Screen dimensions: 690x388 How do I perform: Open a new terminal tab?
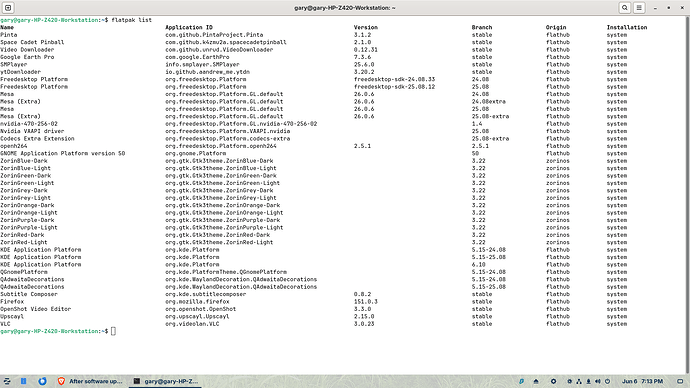coord(8,7)
